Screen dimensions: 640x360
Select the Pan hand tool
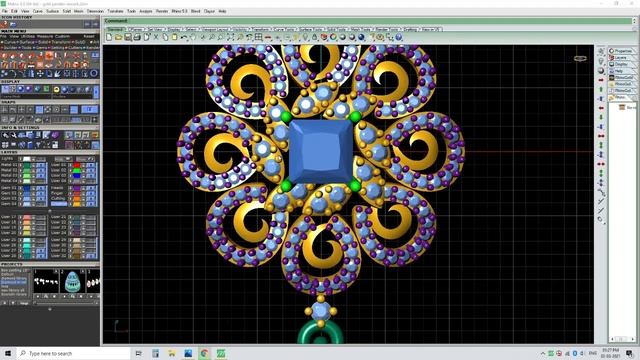(x=193, y=37)
